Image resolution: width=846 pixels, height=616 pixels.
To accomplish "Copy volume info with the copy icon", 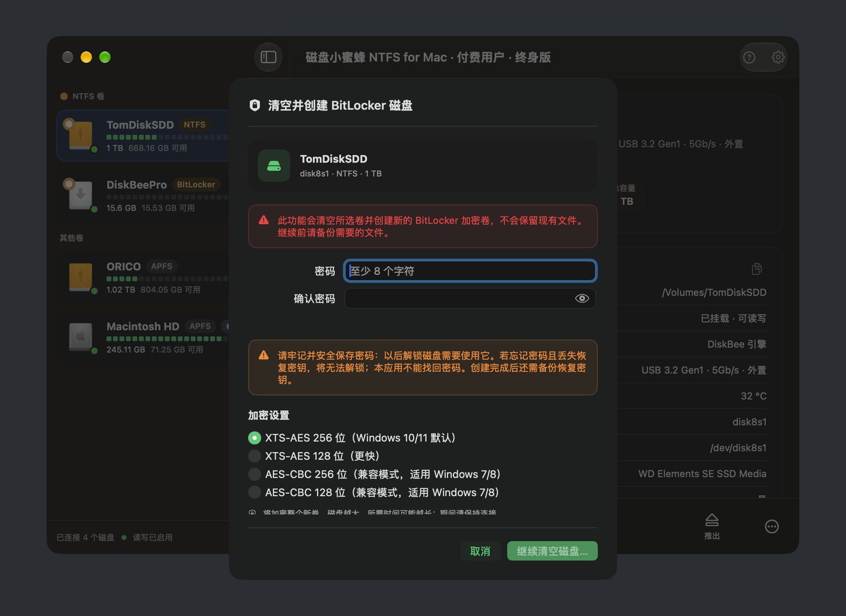I will [757, 269].
